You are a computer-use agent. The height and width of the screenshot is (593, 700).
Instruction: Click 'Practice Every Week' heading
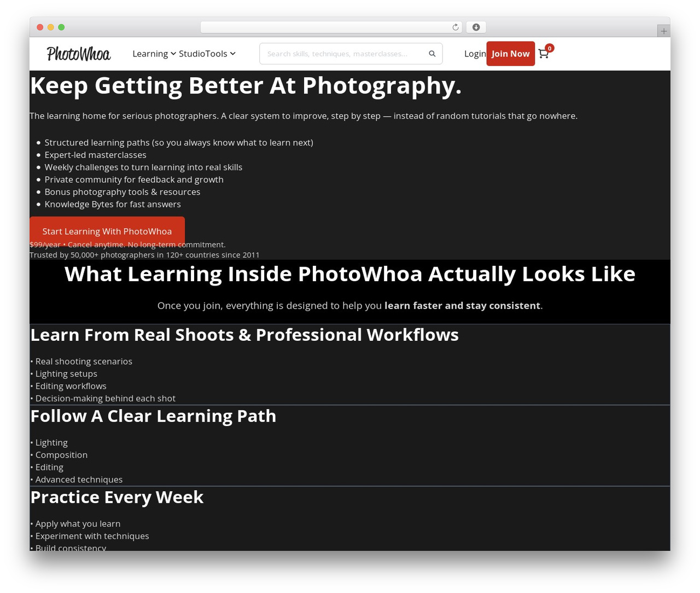click(117, 497)
